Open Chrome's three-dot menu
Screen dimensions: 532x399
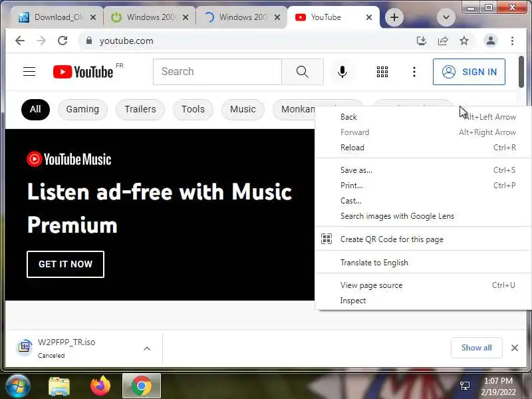tap(512, 41)
